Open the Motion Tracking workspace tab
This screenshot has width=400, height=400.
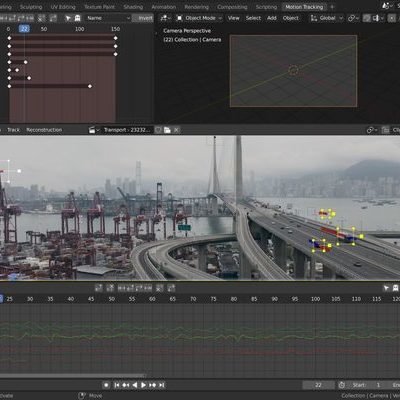coord(304,7)
